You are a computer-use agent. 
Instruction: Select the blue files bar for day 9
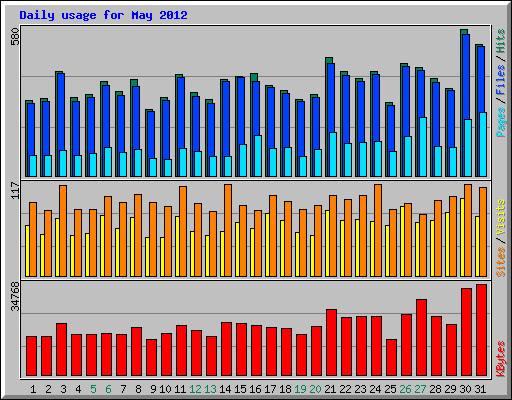coord(151,135)
